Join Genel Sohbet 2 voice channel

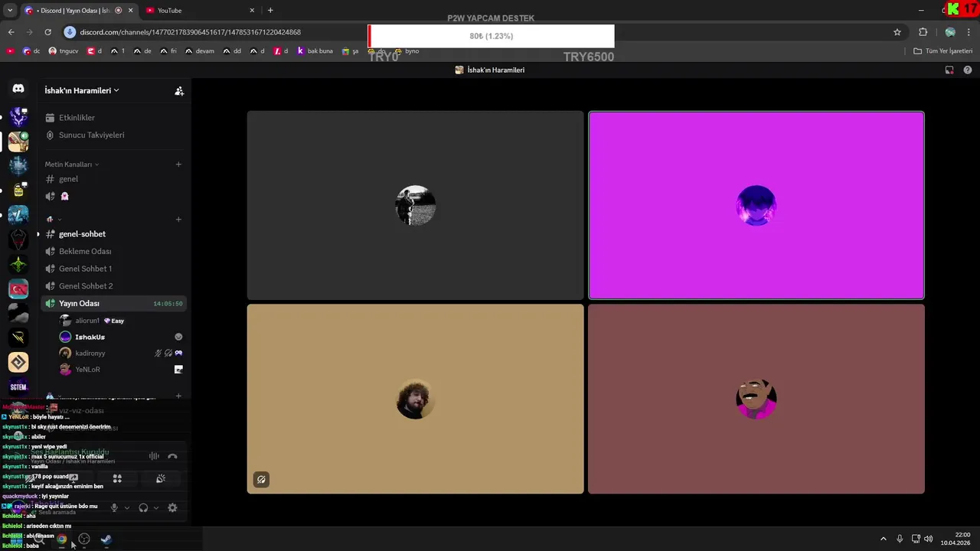click(x=113, y=286)
